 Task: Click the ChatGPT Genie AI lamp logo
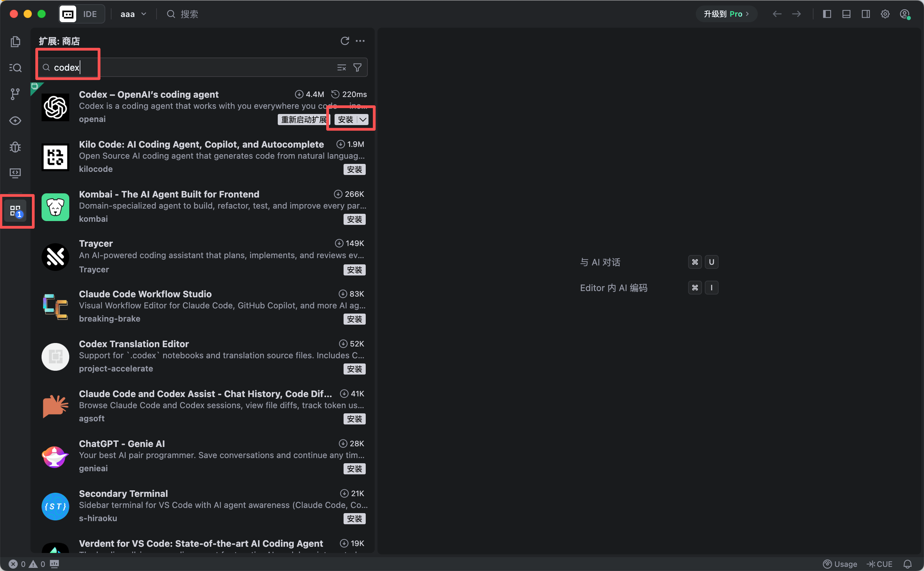[x=55, y=457]
